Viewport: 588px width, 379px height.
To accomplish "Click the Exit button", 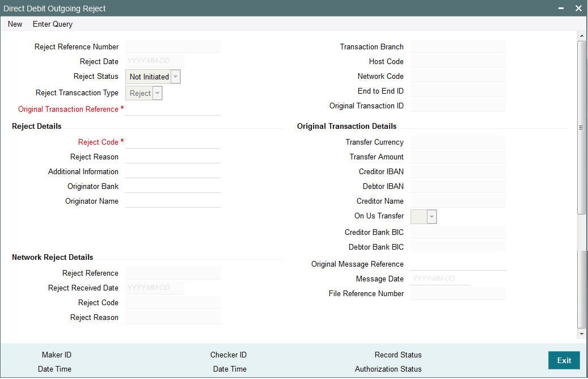I will [564, 360].
